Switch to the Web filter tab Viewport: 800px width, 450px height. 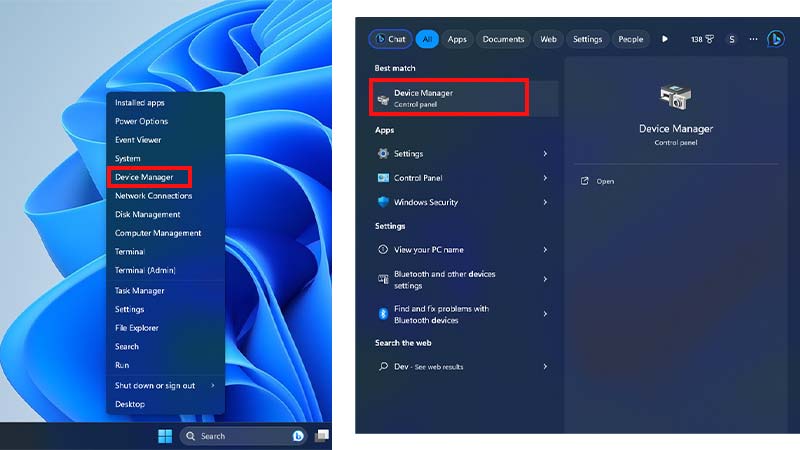point(548,39)
